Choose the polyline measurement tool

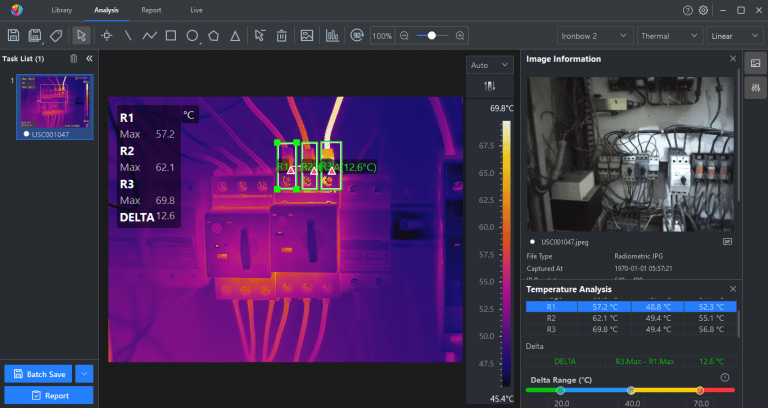149,35
